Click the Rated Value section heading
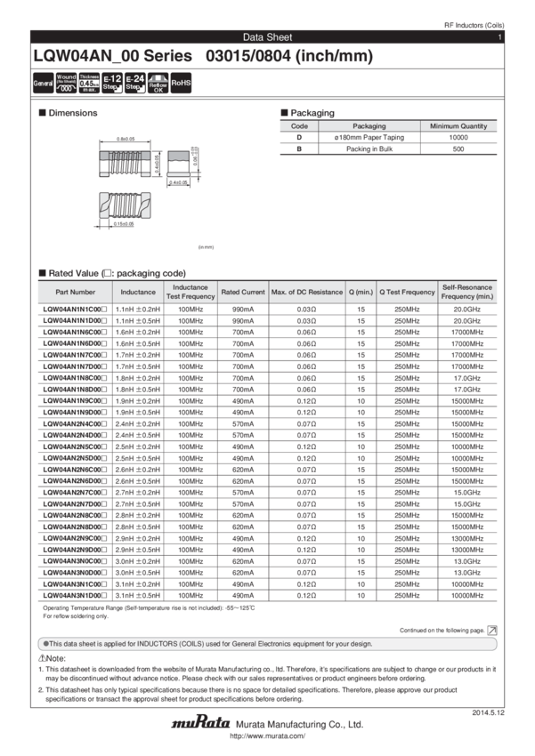This screenshot has width=535, height=756. (112, 273)
